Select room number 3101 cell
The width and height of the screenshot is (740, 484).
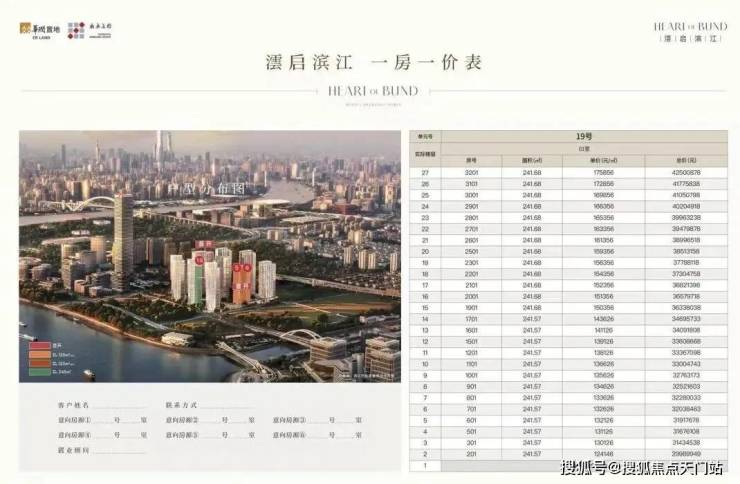471,184
